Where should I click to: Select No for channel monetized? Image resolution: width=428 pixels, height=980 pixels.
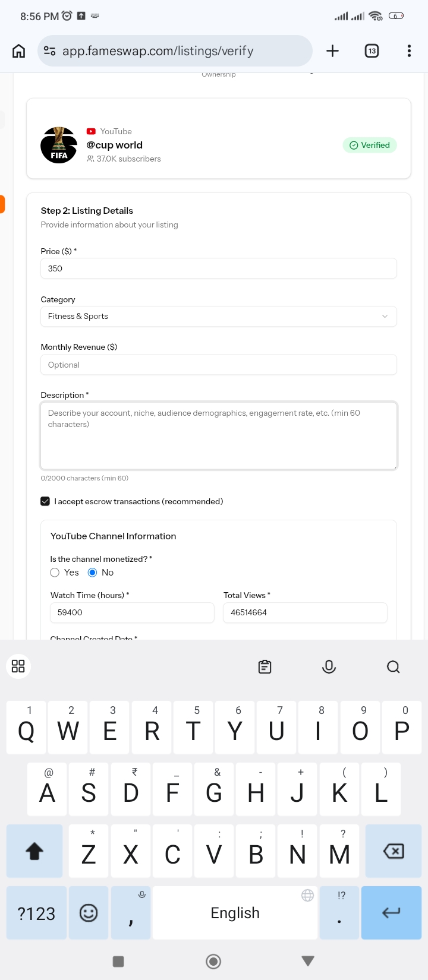tap(92, 573)
